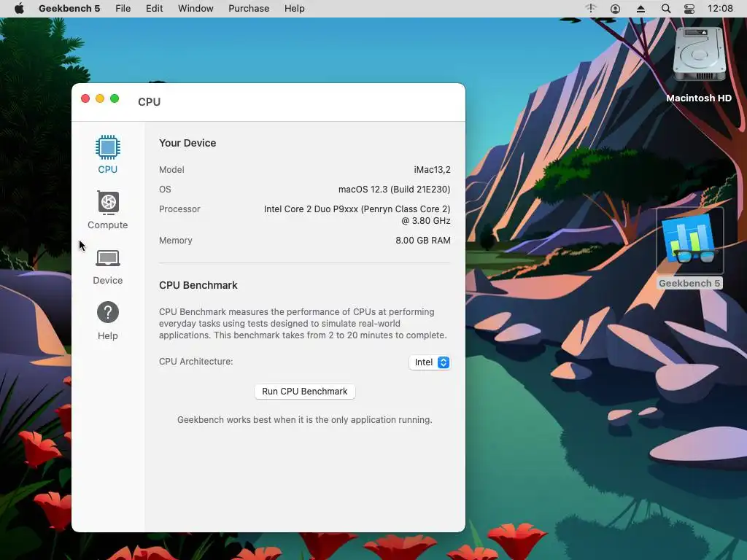Open the CPU Architecture dropdown set to Intel
This screenshot has width=747, height=560.
pyautogui.click(x=429, y=362)
